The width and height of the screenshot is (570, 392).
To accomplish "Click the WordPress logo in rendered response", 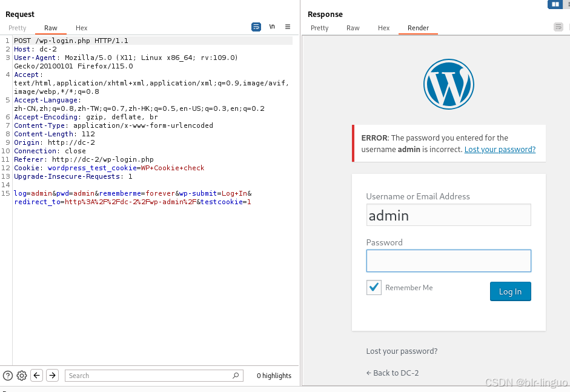I will [x=449, y=84].
